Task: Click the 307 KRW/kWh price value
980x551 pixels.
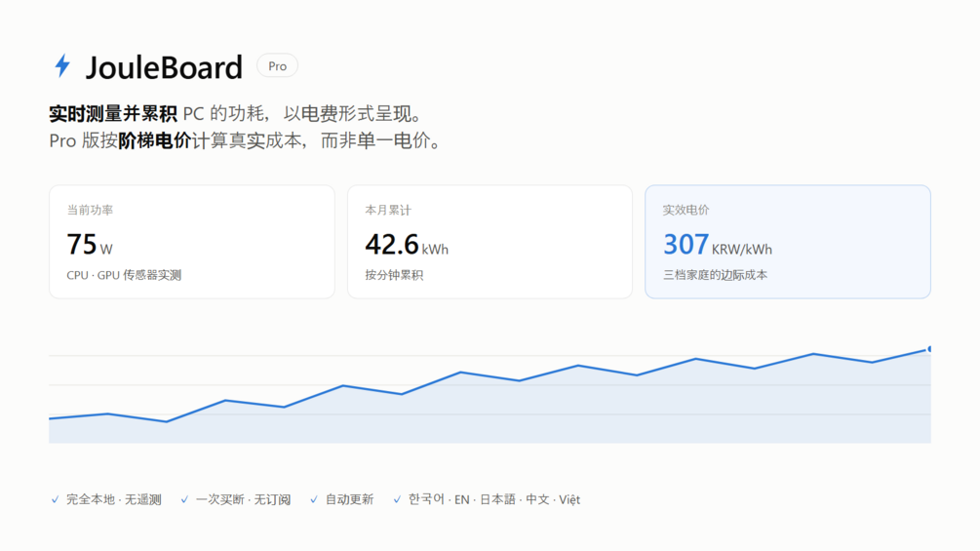Action: click(718, 244)
